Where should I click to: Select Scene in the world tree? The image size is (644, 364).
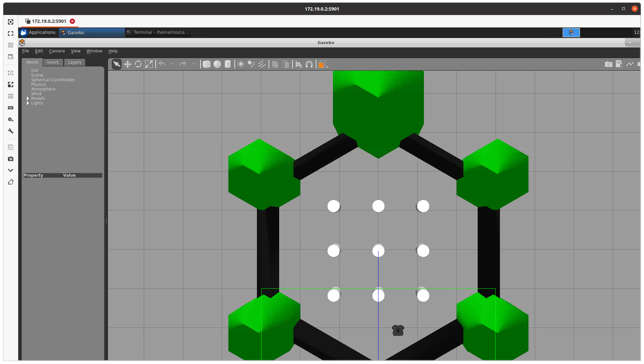37,75
